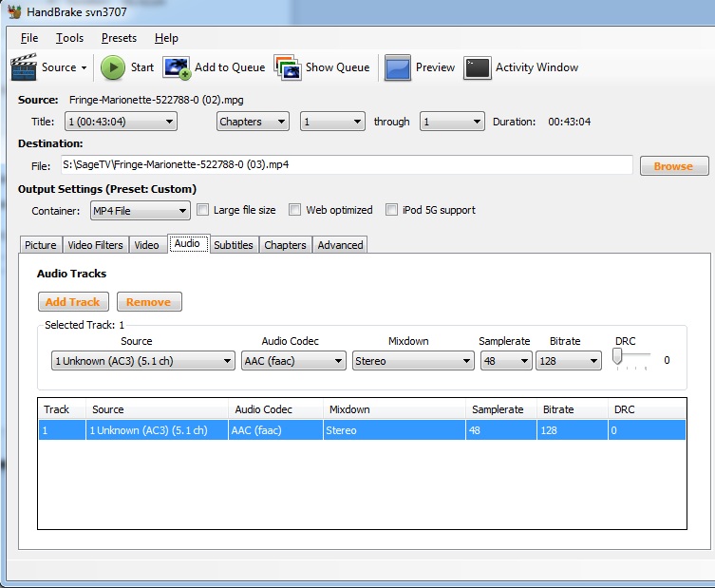This screenshot has width=715, height=588.
Task: Click the Remove button
Action: click(149, 302)
